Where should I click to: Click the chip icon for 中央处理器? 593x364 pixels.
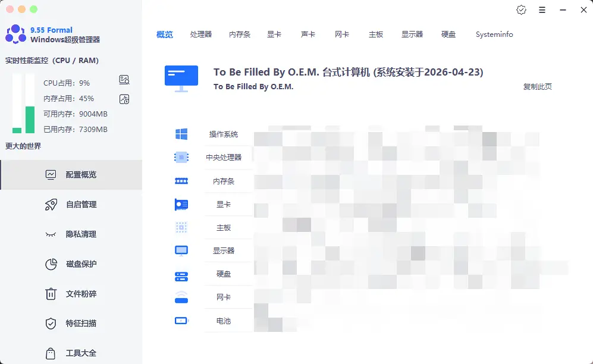click(x=181, y=157)
